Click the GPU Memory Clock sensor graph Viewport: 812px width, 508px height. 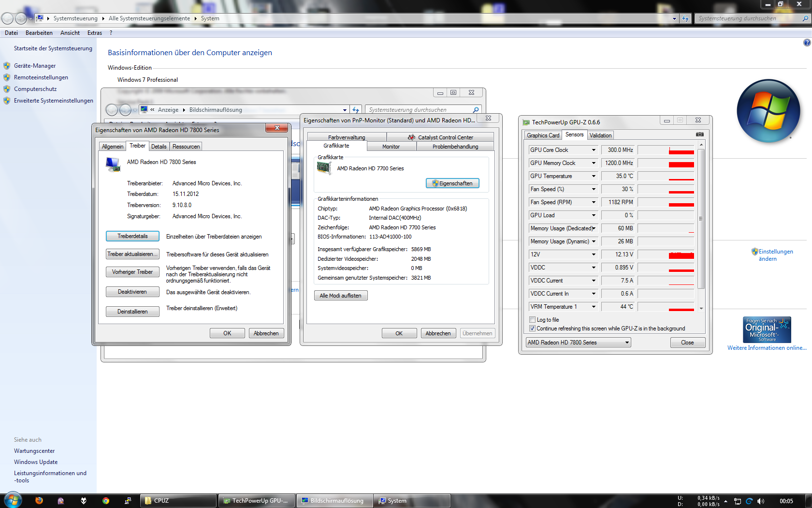(666, 163)
